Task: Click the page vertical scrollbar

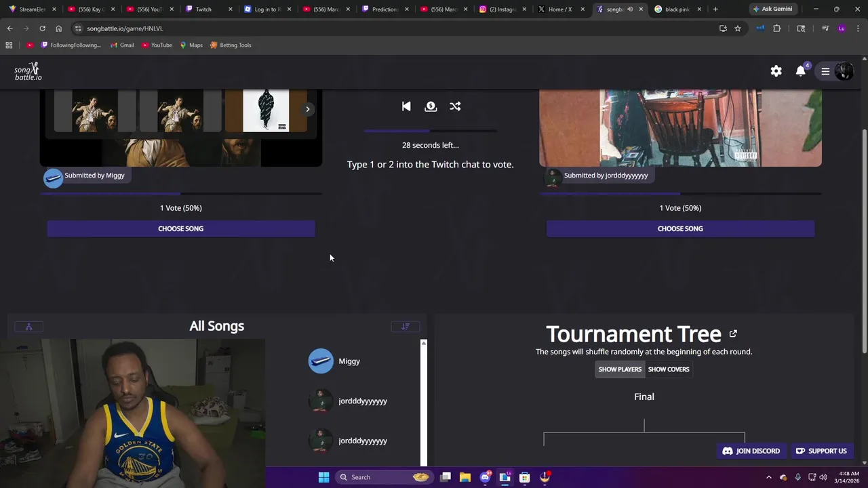Action: (x=864, y=241)
